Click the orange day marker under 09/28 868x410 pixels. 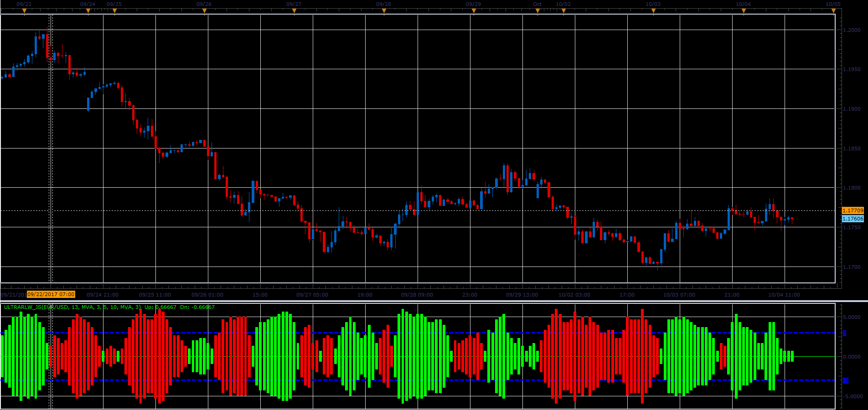384,11
